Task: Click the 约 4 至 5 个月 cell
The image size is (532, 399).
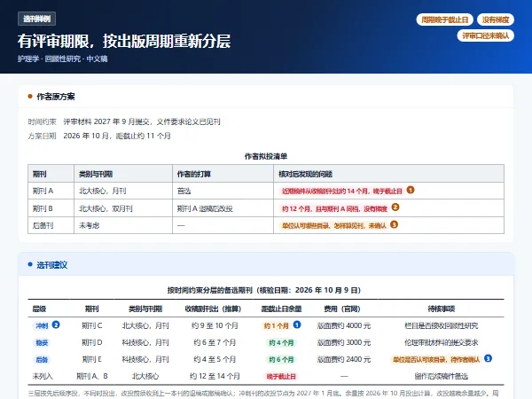Action: (x=215, y=359)
